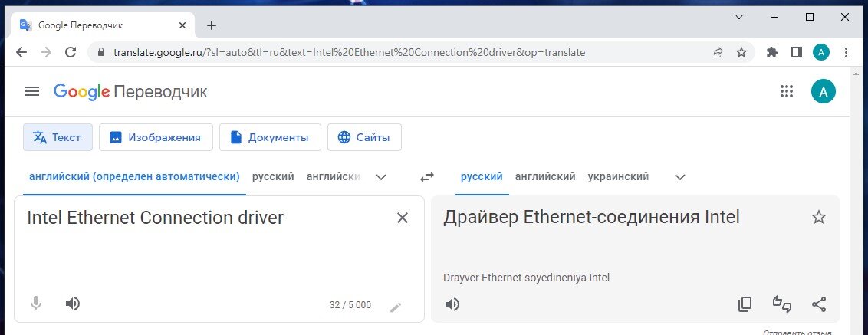Image resolution: width=868 pixels, height=335 pixels.
Task: Share this page from the address bar
Action: (x=717, y=52)
